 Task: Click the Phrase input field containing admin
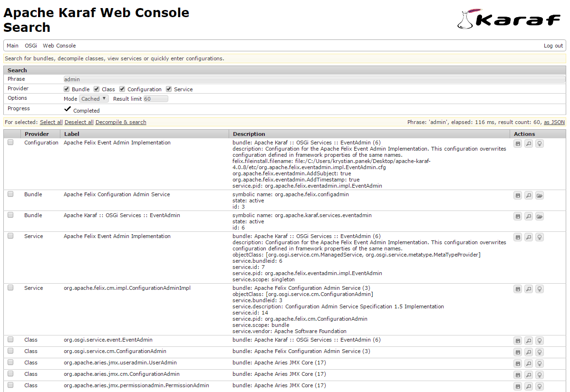click(314, 79)
